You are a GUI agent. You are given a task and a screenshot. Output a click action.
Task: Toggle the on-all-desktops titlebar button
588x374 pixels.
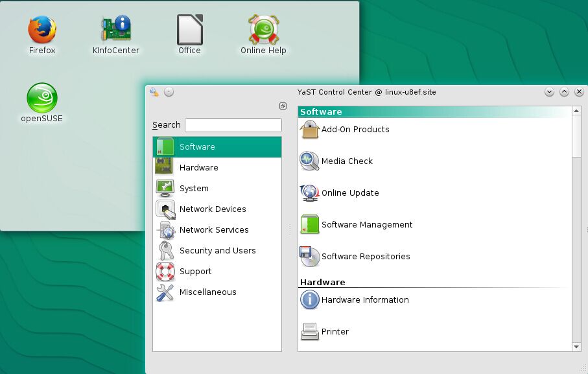[x=169, y=92]
